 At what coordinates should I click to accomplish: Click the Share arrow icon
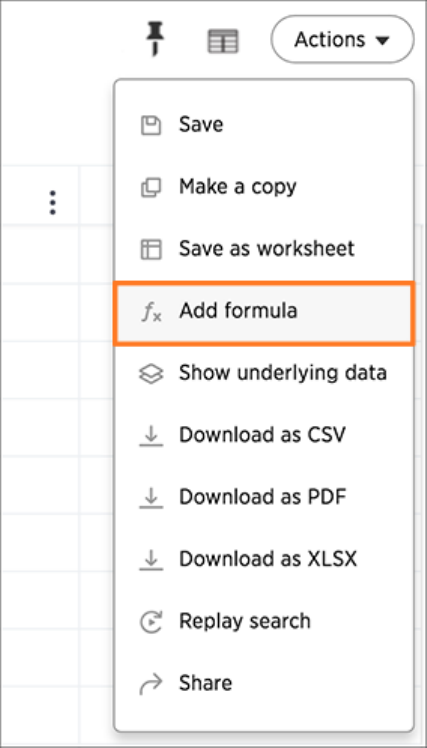click(151, 684)
